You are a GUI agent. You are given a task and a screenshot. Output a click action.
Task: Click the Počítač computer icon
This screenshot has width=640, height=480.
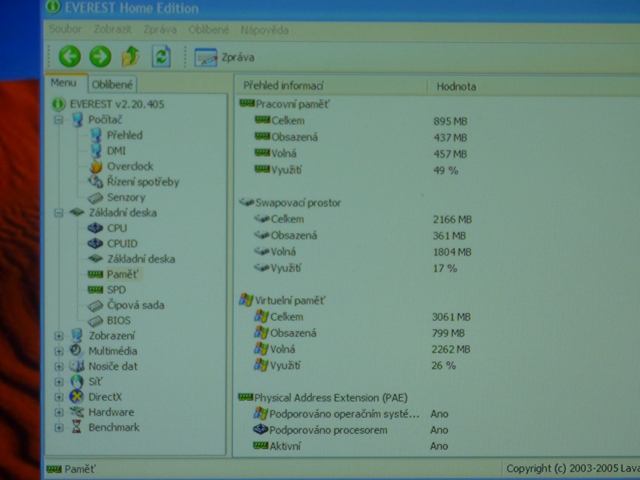tap(77, 120)
